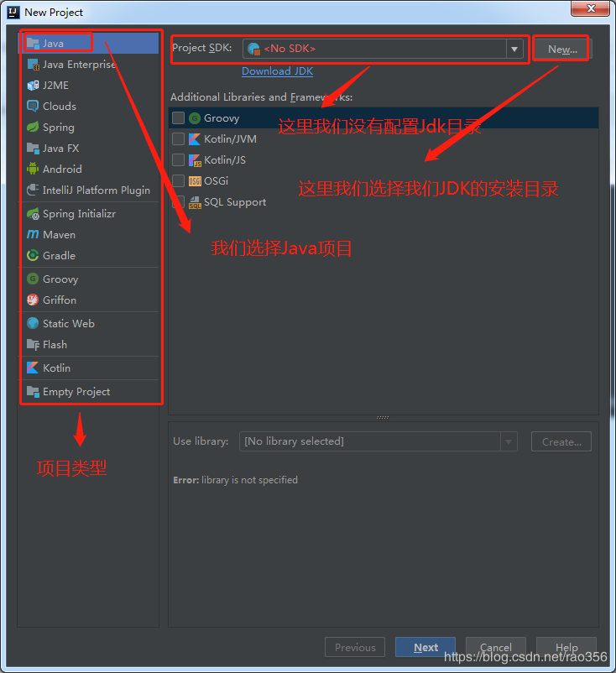Click the Help button
The height and width of the screenshot is (673, 616).
(x=566, y=647)
